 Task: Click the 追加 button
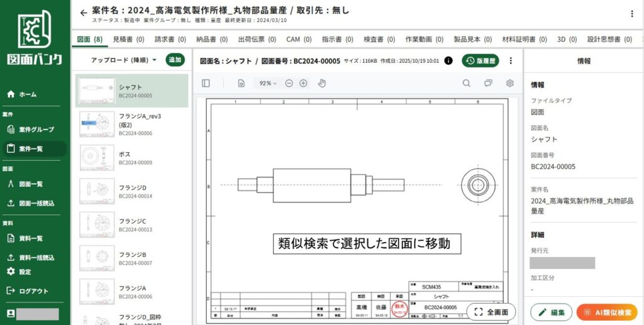pyautogui.click(x=175, y=60)
